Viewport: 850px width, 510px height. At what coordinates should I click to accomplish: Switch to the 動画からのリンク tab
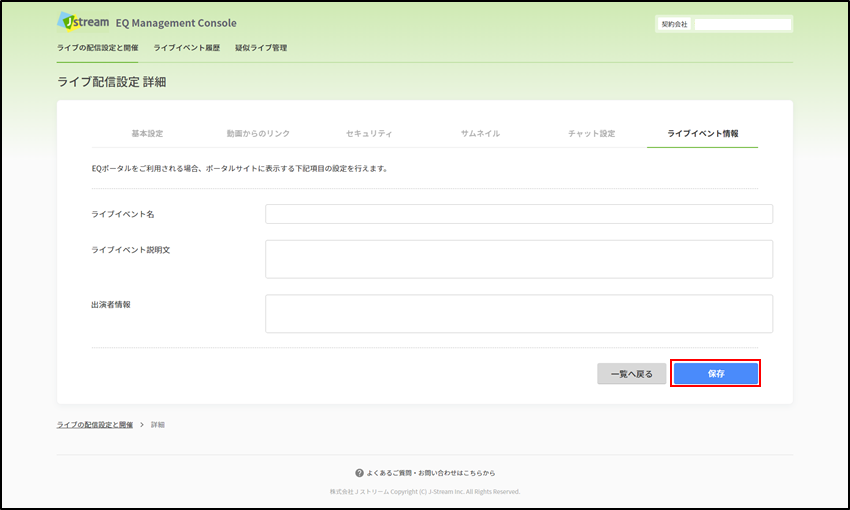258,133
